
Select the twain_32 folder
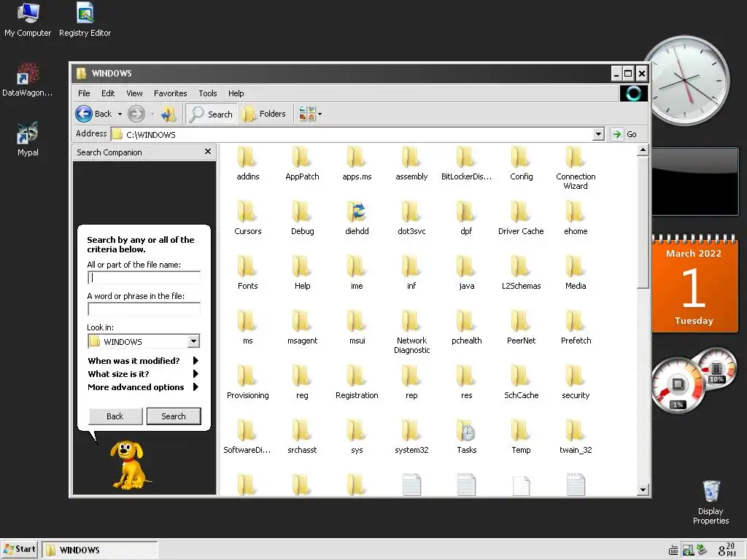point(576,437)
